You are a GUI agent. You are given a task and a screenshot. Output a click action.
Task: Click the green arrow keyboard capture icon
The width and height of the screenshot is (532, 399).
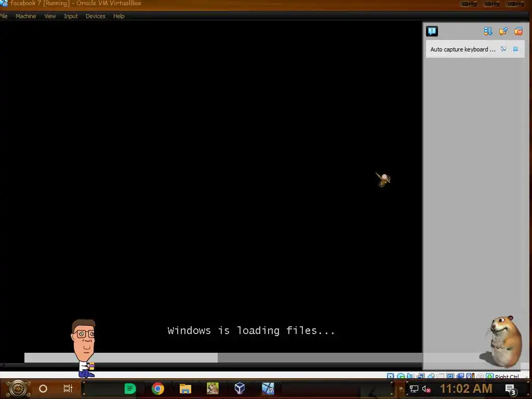(489, 376)
